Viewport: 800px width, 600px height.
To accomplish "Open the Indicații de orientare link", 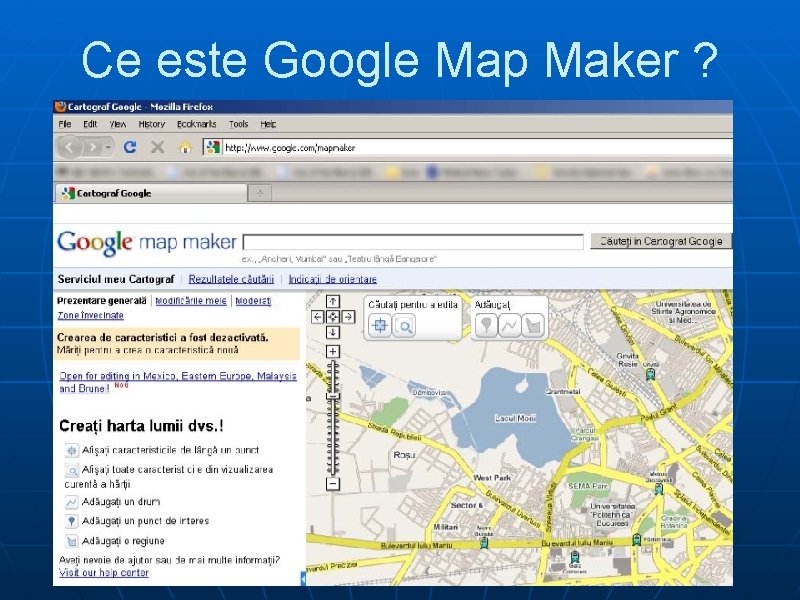I will (333, 279).
